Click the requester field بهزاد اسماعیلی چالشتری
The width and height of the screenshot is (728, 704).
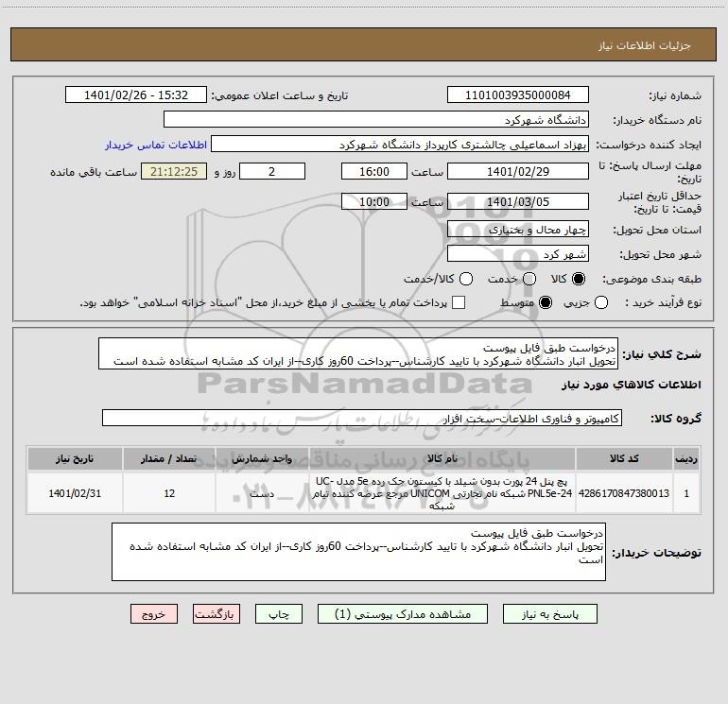coord(400,144)
